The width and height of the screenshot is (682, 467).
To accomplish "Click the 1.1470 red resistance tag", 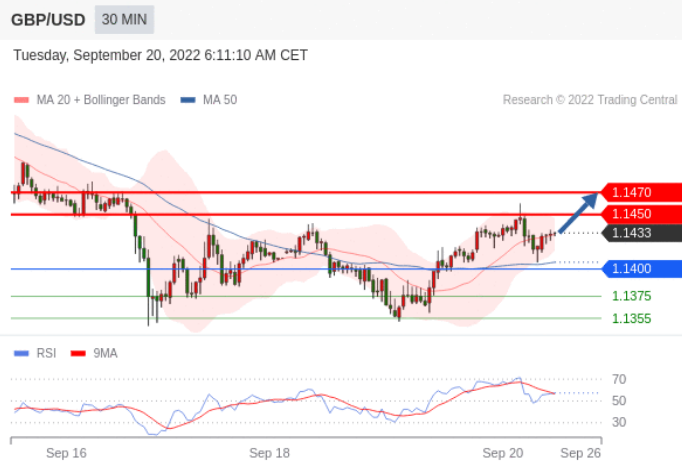I will [641, 192].
